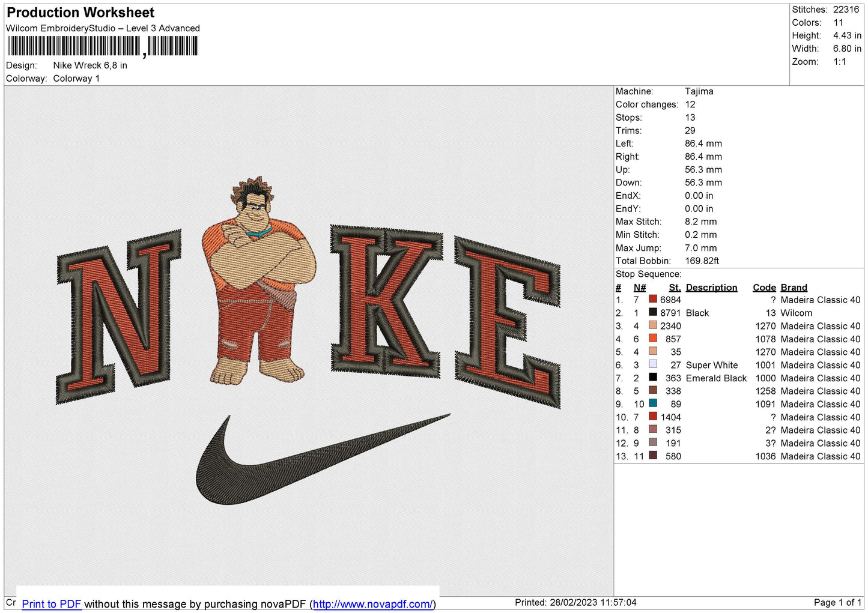
Task: Click the Max Jump value 7.0 mm
Action: click(x=701, y=248)
